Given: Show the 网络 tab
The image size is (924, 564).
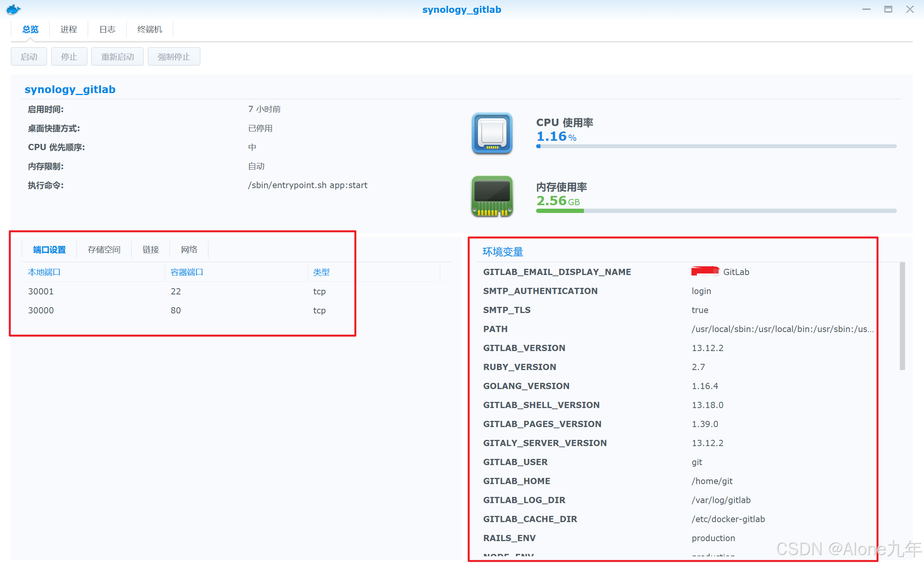Looking at the screenshot, I should [189, 250].
